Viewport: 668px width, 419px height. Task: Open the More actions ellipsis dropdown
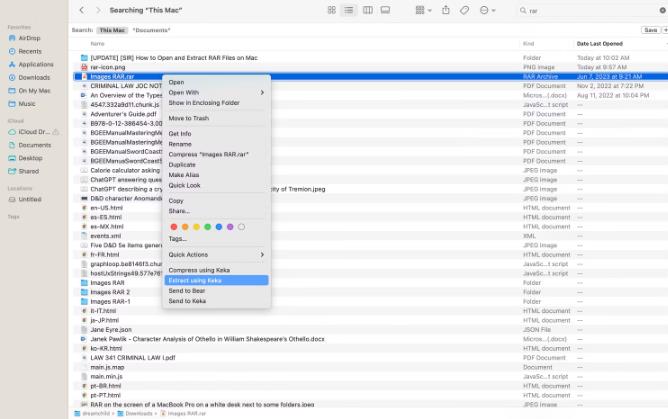click(x=487, y=10)
